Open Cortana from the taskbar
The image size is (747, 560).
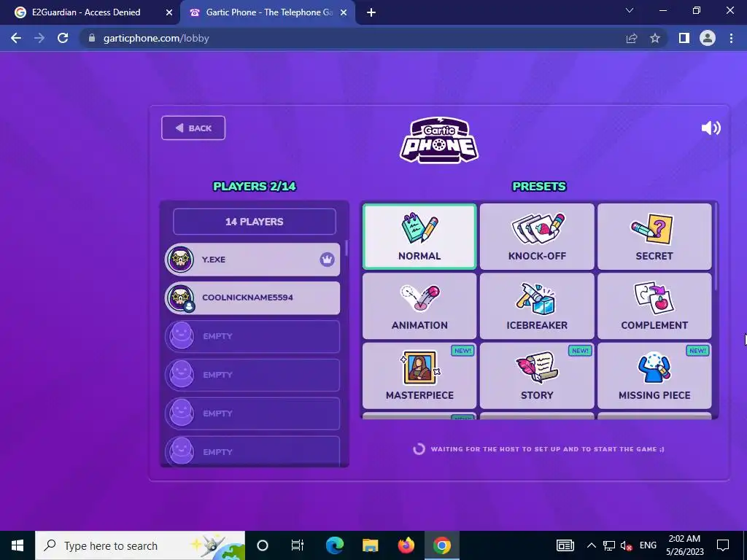click(x=263, y=545)
